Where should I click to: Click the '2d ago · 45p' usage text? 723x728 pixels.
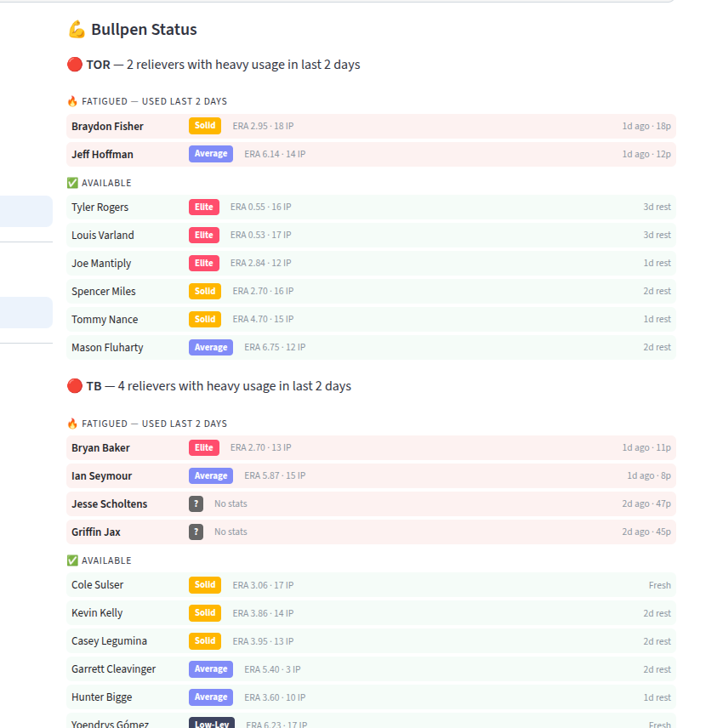pos(646,532)
